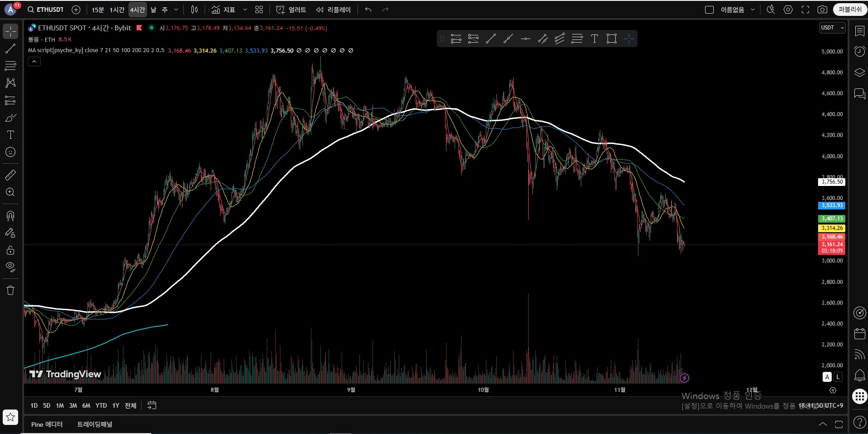Collapse the indicator legend chevron
Image resolution: width=868 pixels, height=434 pixels.
(34, 61)
